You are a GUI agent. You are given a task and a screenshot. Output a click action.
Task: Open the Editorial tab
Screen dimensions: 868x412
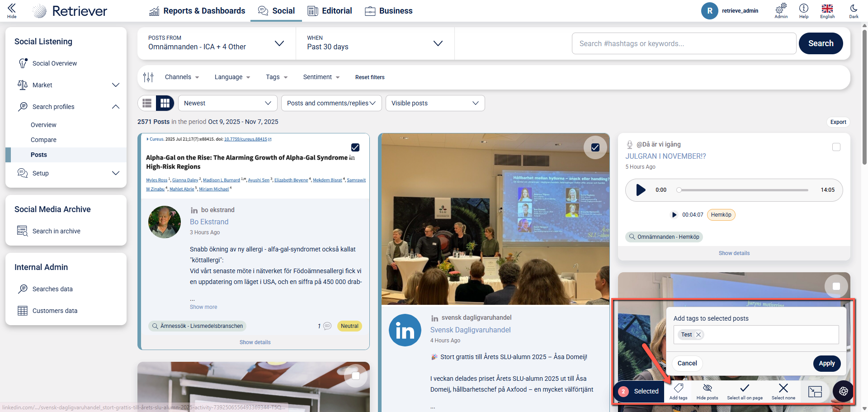pyautogui.click(x=330, y=11)
